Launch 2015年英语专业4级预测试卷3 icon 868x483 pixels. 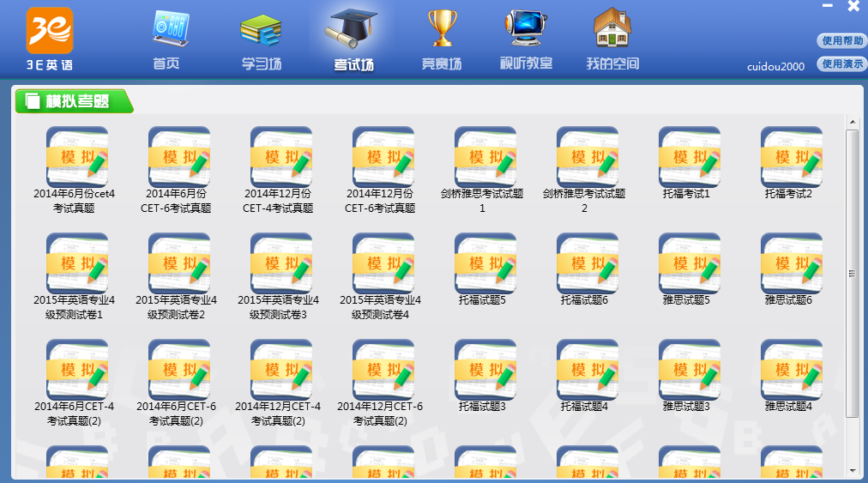tap(281, 263)
